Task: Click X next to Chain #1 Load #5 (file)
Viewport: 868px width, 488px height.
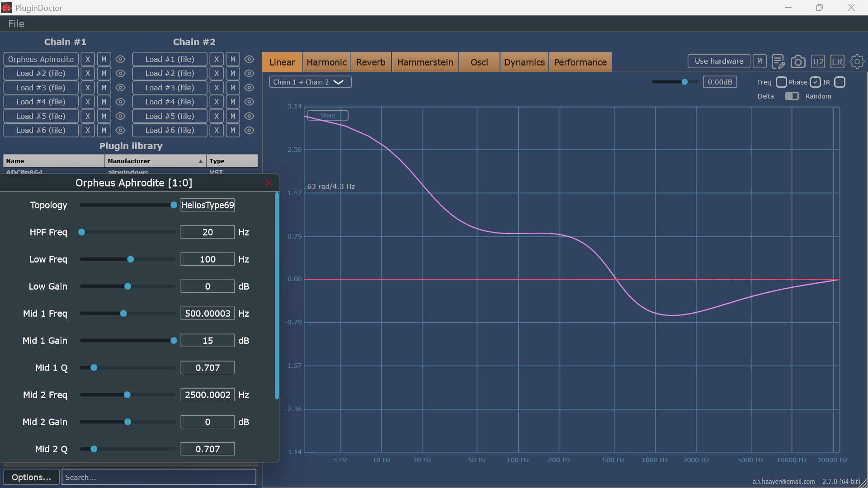Action: [88, 116]
